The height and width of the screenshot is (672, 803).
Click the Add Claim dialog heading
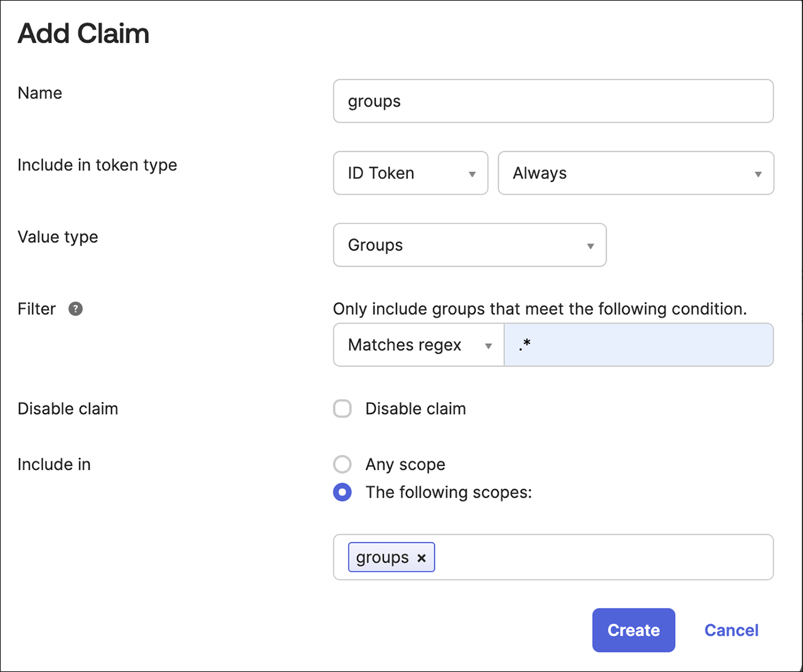coord(83,34)
